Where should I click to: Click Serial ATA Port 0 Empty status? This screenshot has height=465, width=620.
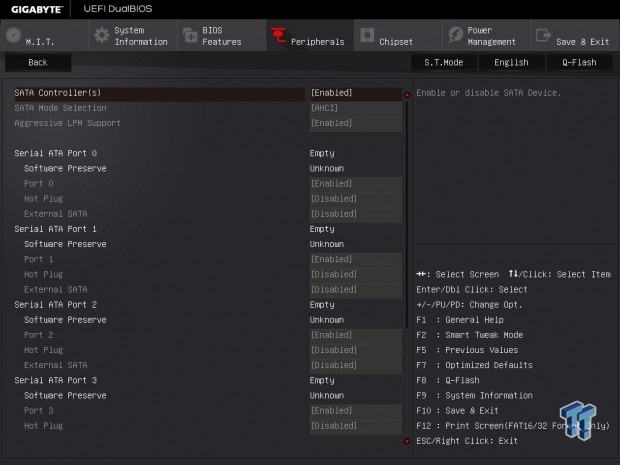pos(322,153)
